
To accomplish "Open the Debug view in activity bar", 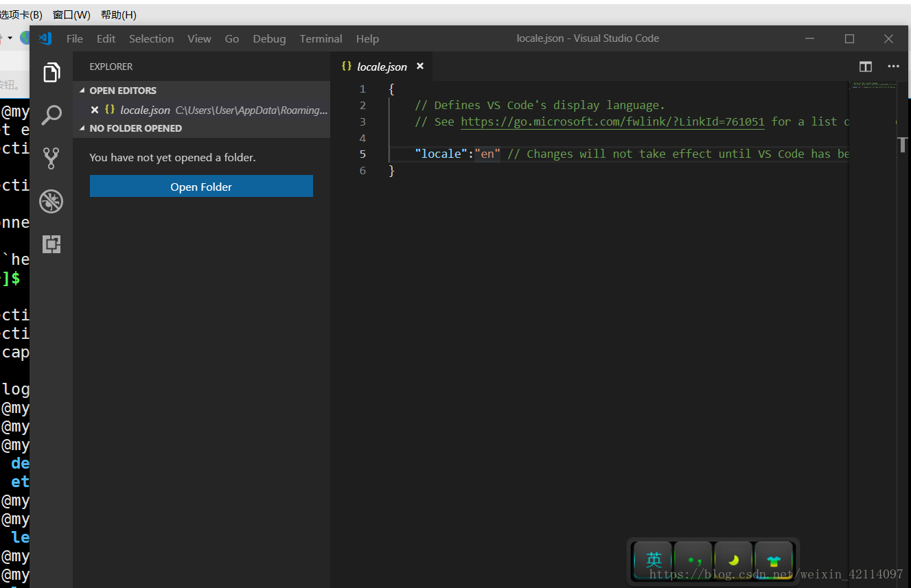I will tap(51, 201).
